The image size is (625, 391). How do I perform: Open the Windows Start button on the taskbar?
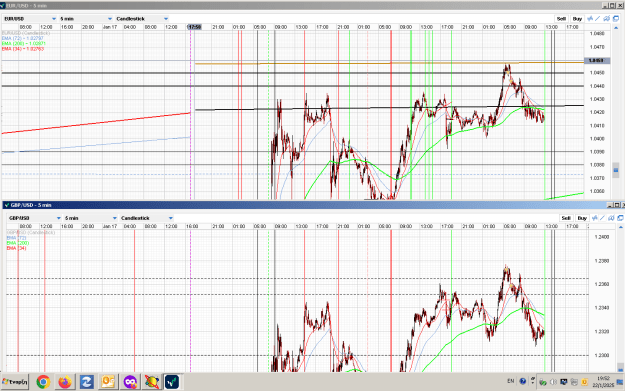point(15,382)
